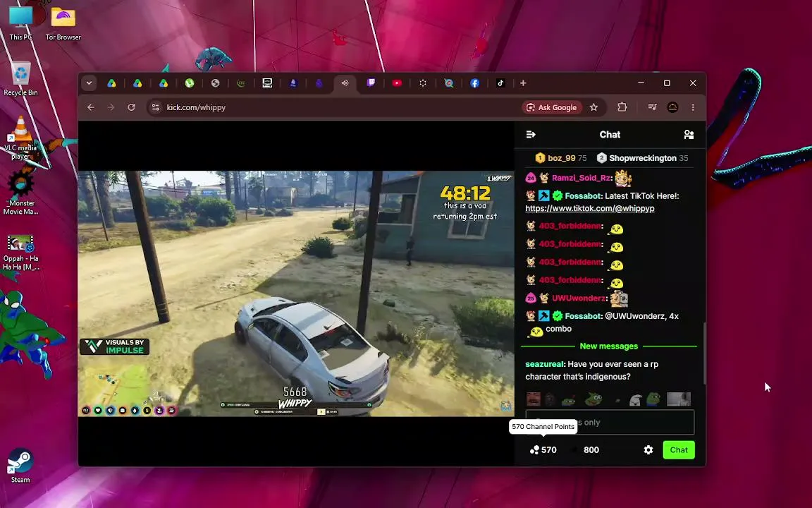This screenshot has width=812, height=508.
Task: Open the Shopwreckington leaderboard entry
Action: [642, 158]
